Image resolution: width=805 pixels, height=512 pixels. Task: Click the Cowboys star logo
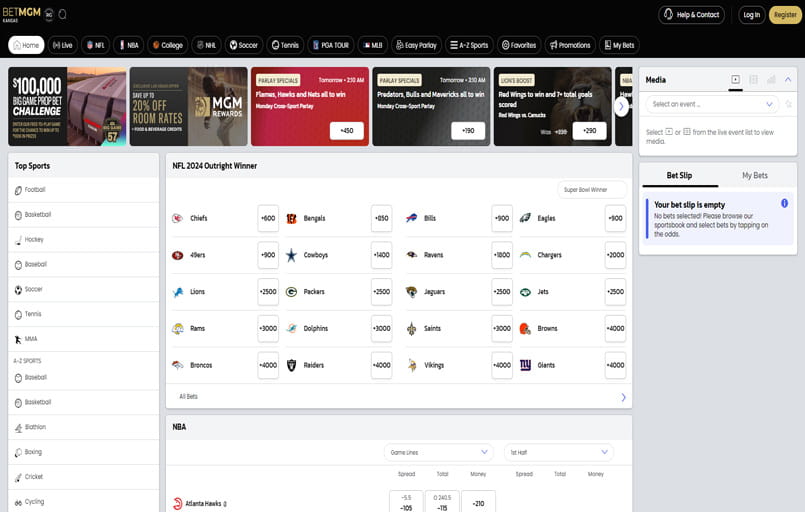click(x=291, y=255)
